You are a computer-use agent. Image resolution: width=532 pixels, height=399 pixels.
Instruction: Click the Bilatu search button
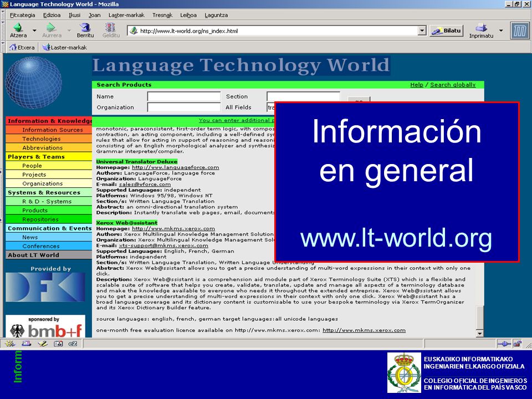[x=447, y=30]
